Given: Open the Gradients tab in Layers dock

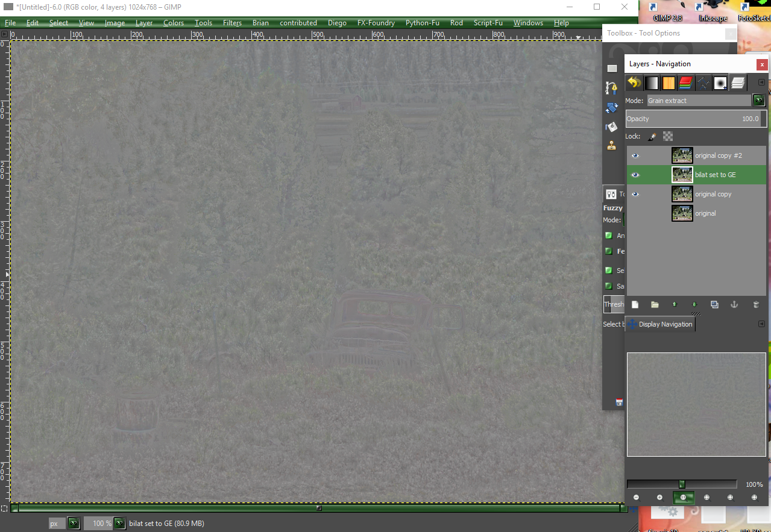Looking at the screenshot, I should [651, 83].
